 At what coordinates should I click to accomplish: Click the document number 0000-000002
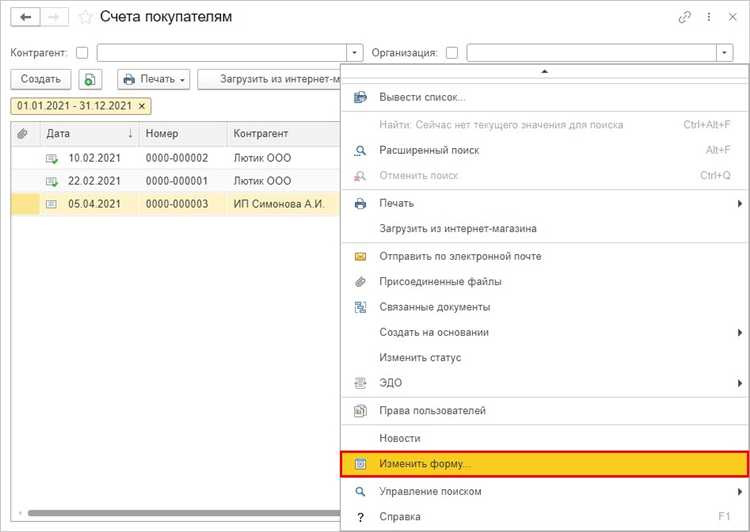point(177,158)
